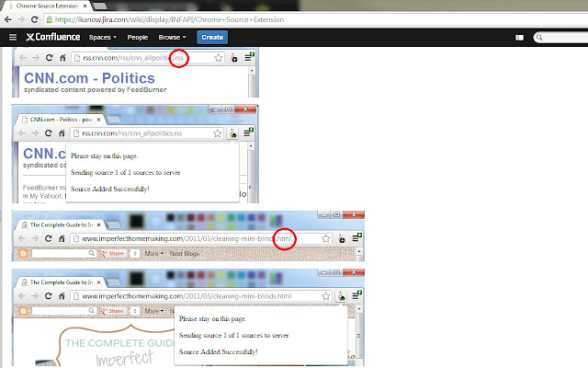Go back using the browser's back arrow

point(8,19)
